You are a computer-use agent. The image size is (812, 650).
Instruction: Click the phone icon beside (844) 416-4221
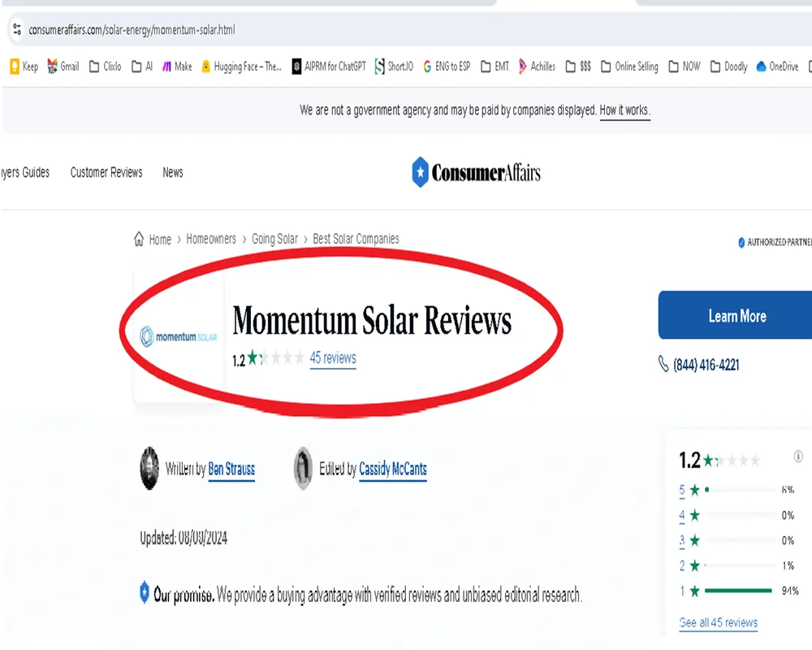(663, 364)
